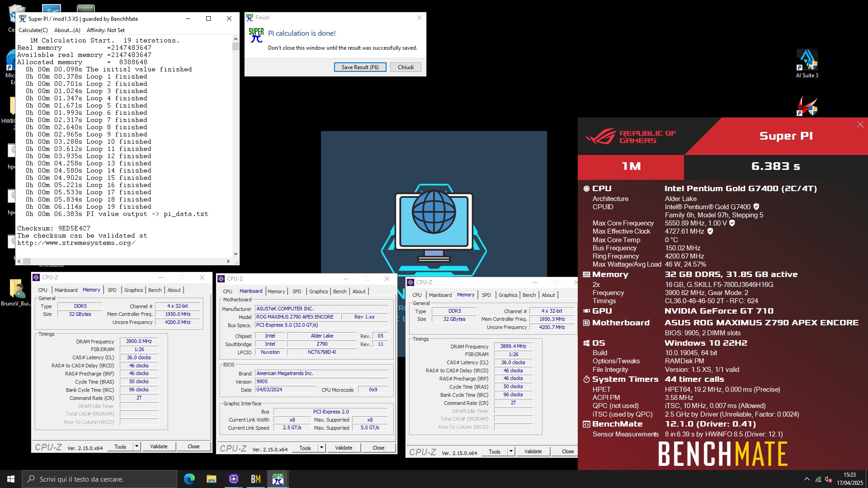Close the BenchMate result panel
868x488 pixels.
click(860, 125)
